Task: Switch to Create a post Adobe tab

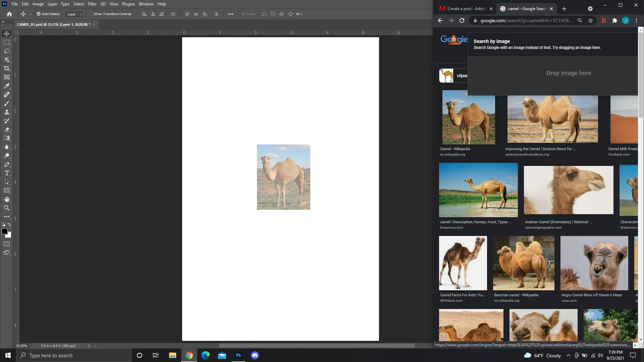Action: 466,9
